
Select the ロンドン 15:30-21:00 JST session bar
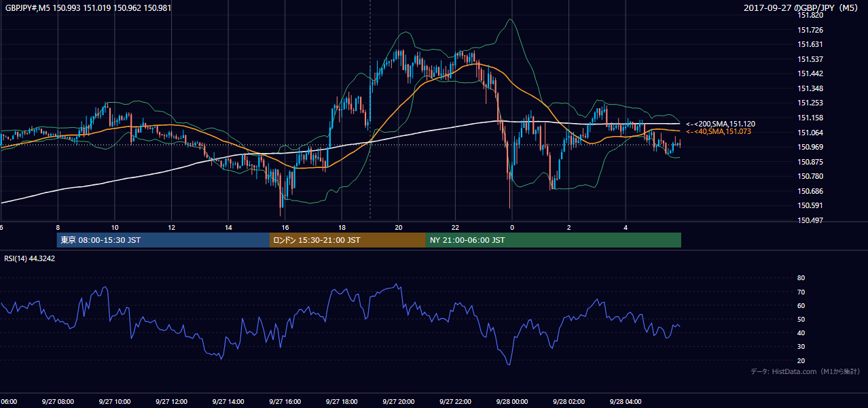[x=348, y=240]
